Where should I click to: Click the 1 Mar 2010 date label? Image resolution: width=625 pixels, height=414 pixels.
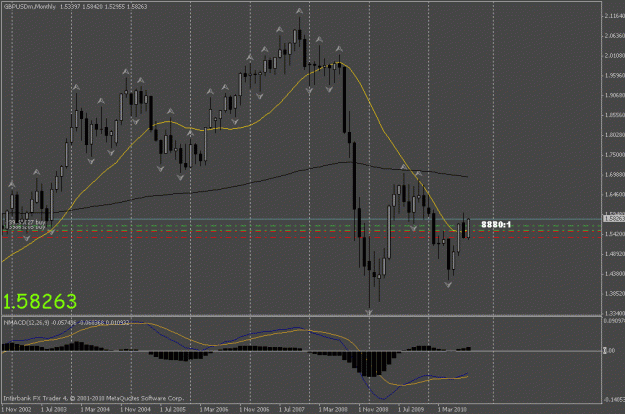pyautogui.click(x=452, y=409)
